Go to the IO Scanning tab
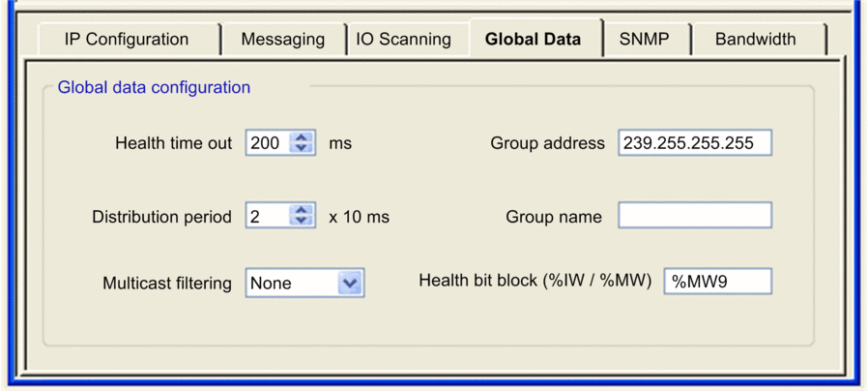 coord(403,40)
